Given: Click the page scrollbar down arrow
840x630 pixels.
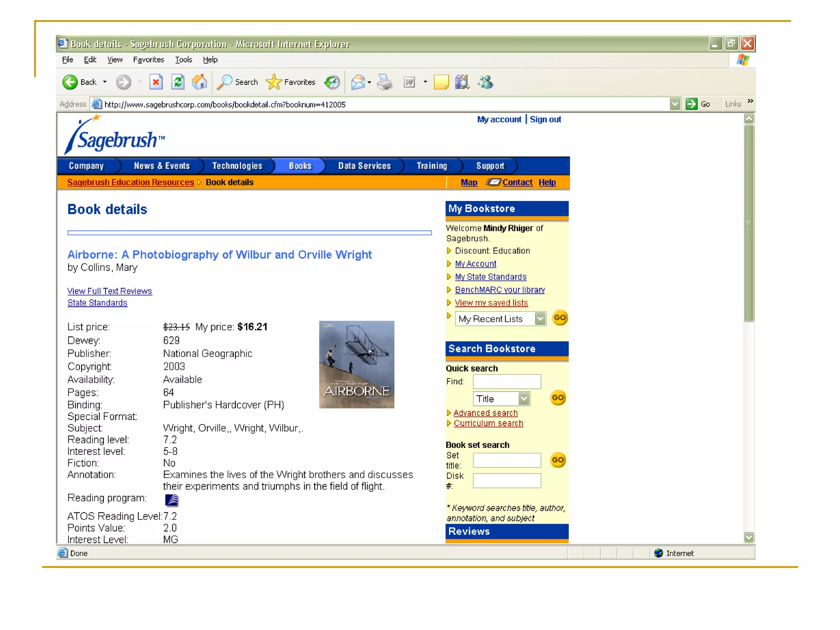Looking at the screenshot, I should coord(749,537).
